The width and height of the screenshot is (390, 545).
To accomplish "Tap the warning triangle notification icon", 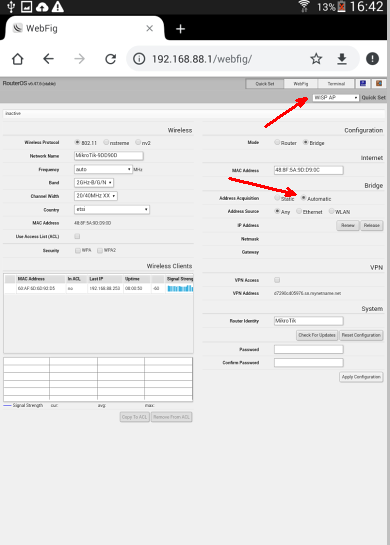I will (58, 7).
